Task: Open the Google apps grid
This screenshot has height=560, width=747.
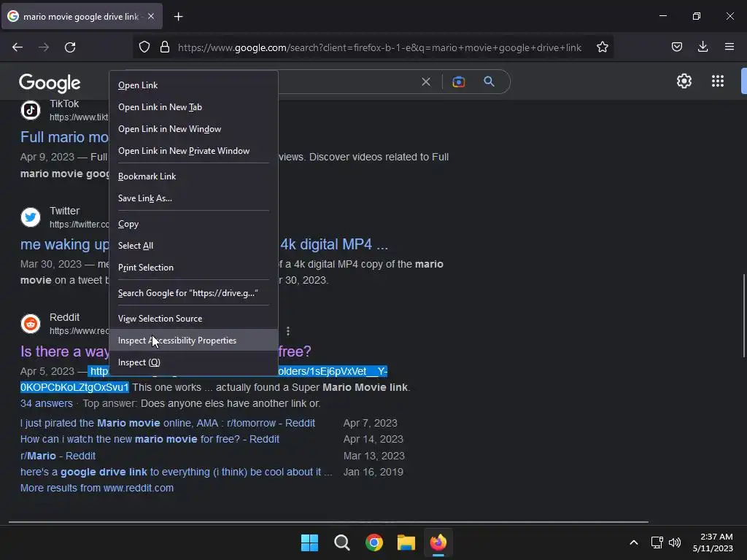Action: pos(718,81)
